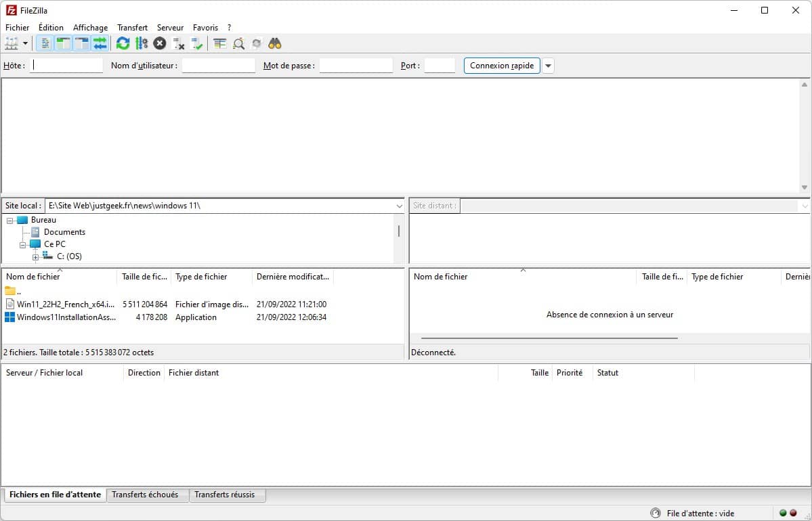Select the 5 511 204 864 size cell
Viewport: 812px width, 521px height.
point(145,304)
